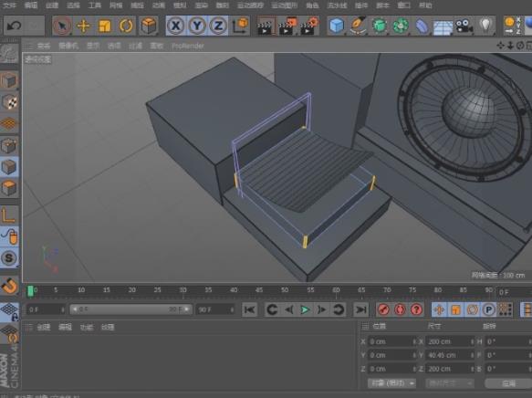
Task: Select the Live Selection arrow tool
Action: tap(62, 26)
